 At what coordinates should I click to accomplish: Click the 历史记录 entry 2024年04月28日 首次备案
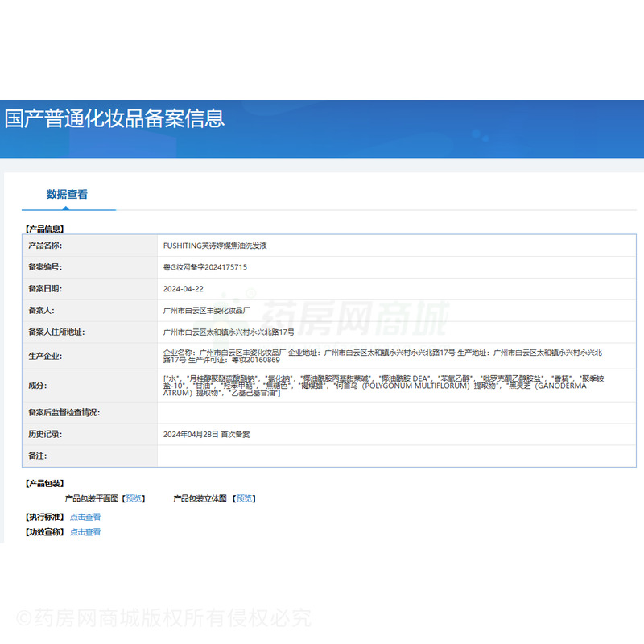point(206,434)
